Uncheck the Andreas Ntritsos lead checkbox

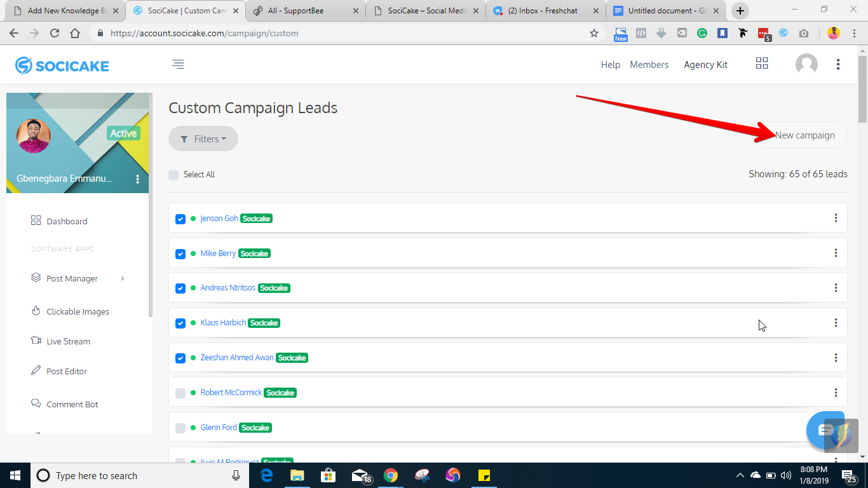[180, 288]
